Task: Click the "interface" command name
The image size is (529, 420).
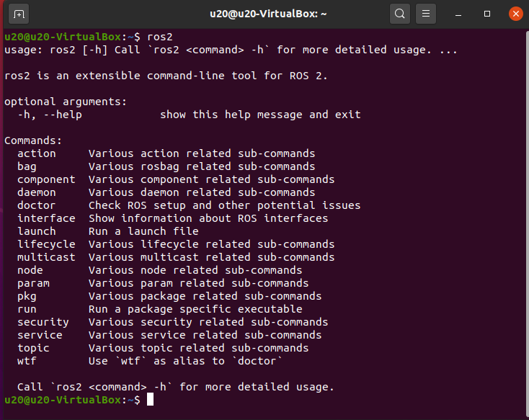Action: [x=46, y=218]
